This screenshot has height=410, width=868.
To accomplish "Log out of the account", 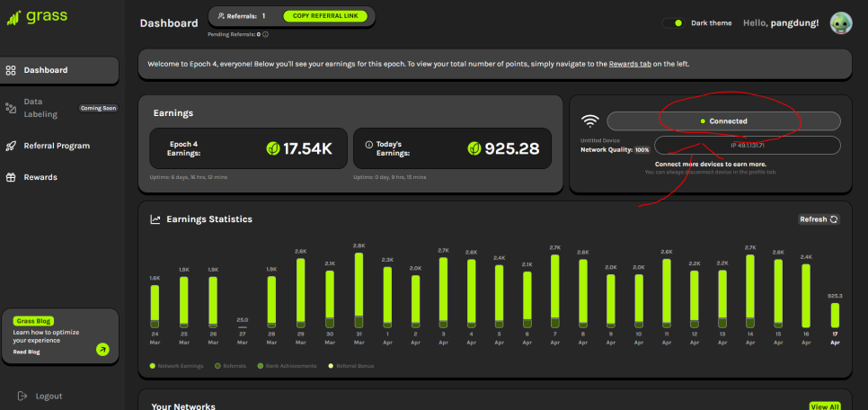I will [x=40, y=397].
